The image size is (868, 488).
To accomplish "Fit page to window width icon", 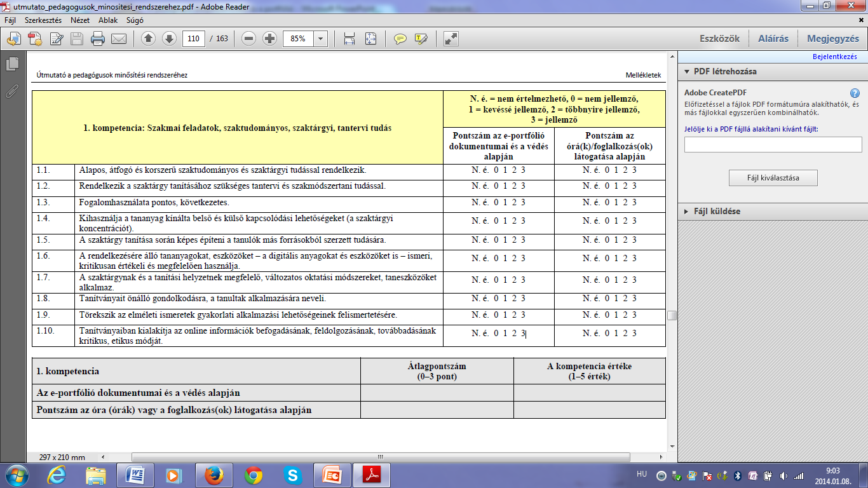I will (349, 39).
